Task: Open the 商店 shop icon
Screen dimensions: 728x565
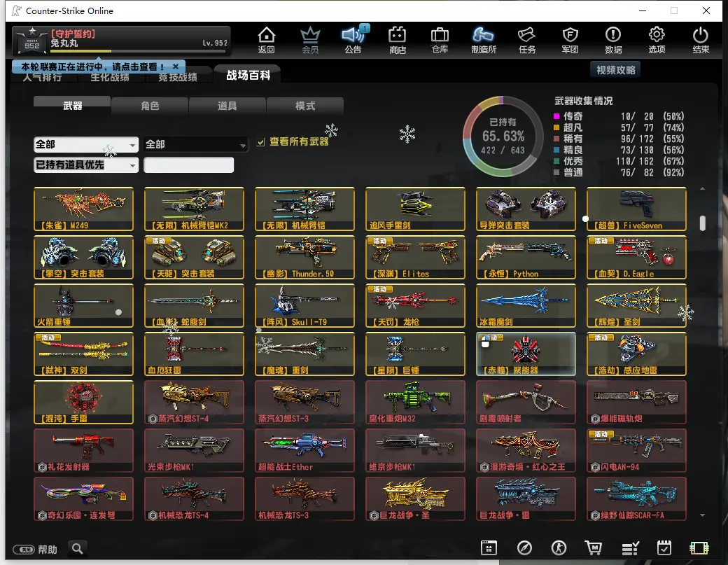Action: coord(398,40)
